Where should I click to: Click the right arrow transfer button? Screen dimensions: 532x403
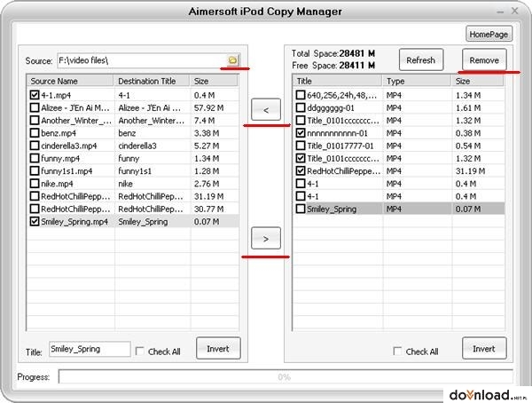click(x=266, y=239)
